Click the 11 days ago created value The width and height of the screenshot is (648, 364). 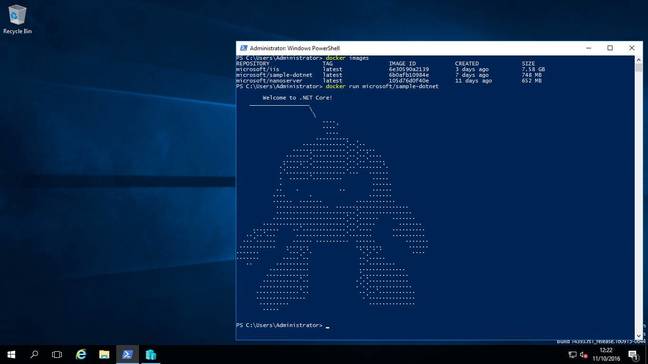[x=474, y=81]
